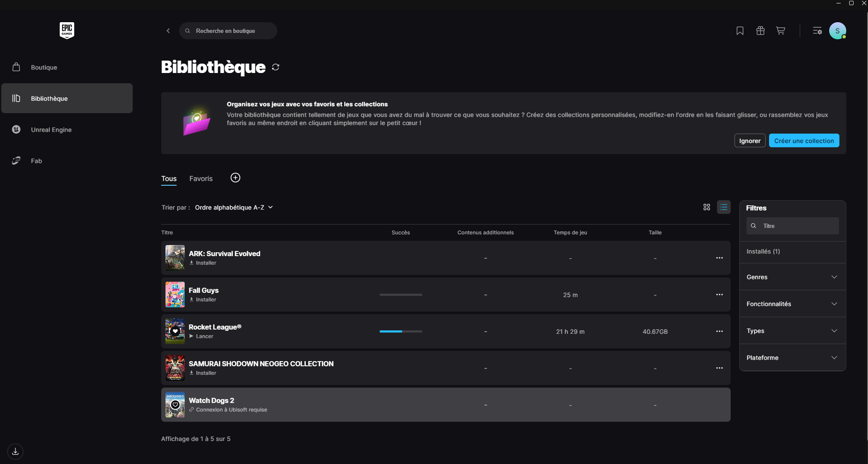Open the profile avatar S

tap(838, 31)
